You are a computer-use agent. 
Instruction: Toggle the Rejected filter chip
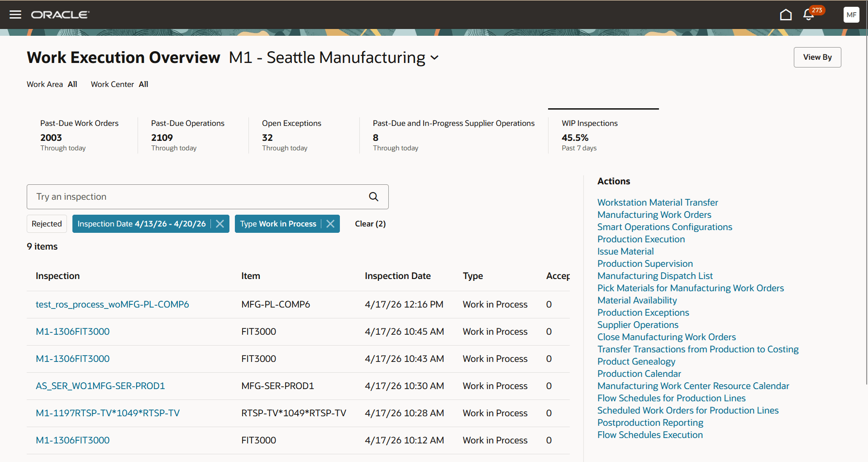click(x=47, y=224)
